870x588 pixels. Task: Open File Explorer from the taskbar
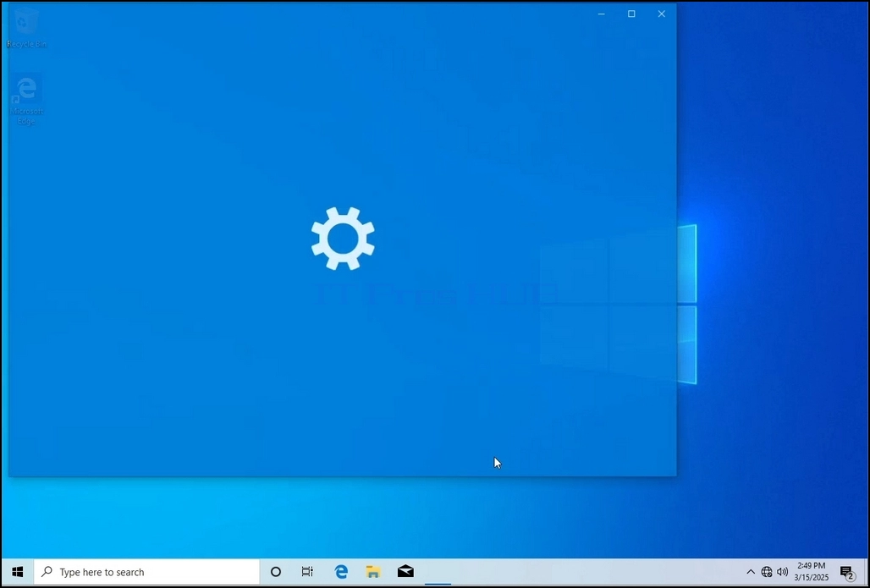click(373, 571)
